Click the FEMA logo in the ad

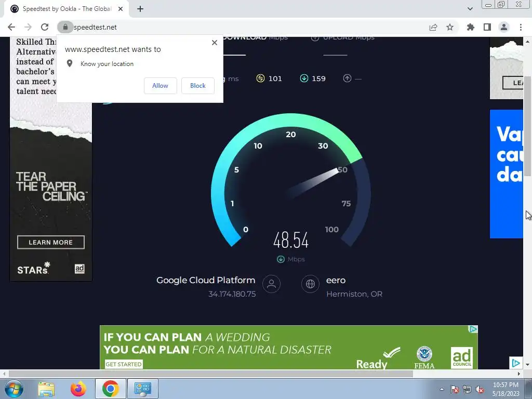pyautogui.click(x=424, y=357)
